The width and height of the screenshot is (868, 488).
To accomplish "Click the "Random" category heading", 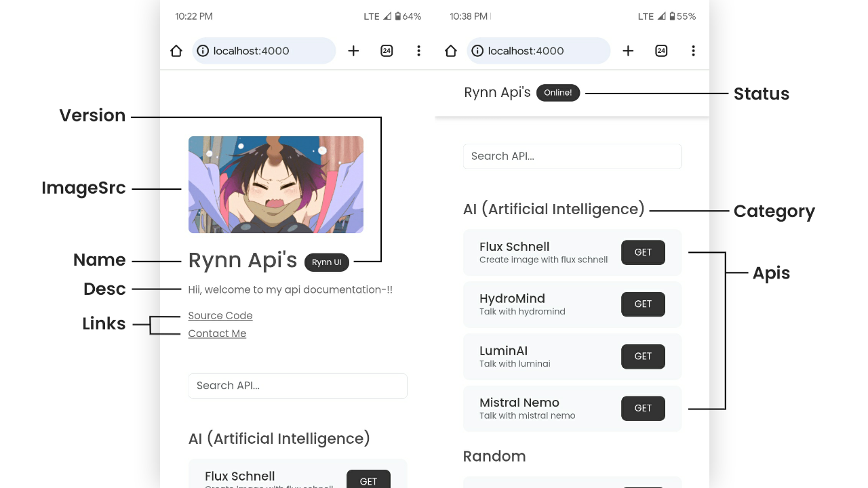I will click(494, 456).
